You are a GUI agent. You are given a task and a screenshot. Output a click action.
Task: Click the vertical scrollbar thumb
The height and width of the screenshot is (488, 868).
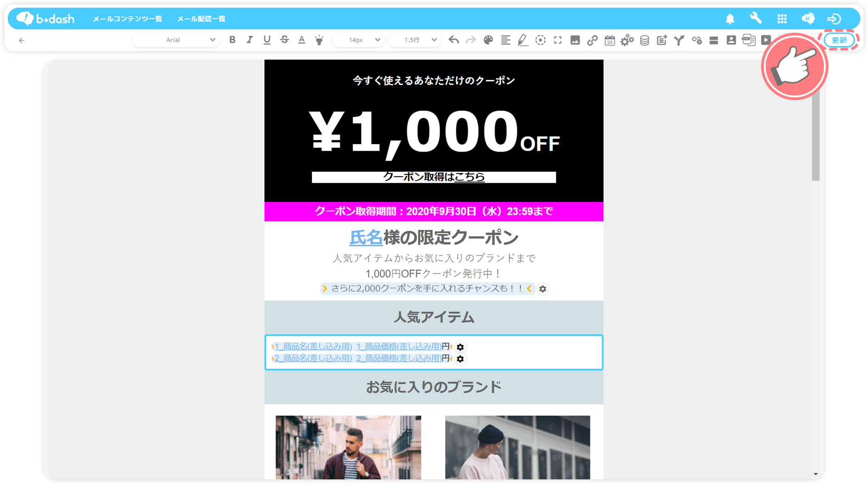[816, 133]
